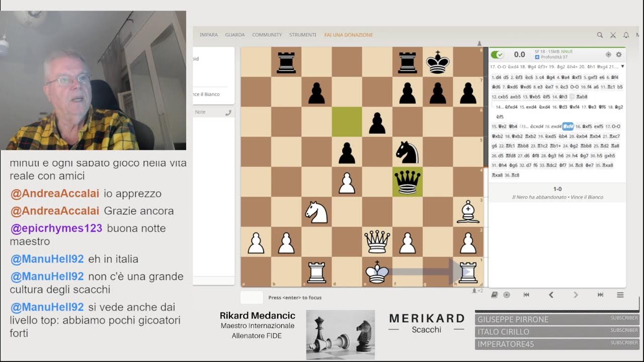Select the white queen on e2
The height and width of the screenshot is (362, 644).
point(377,242)
